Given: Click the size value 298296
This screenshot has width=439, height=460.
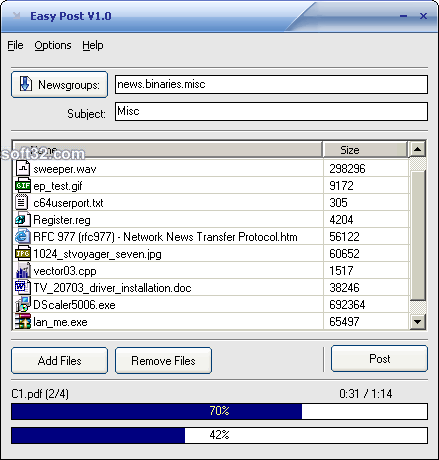Looking at the screenshot, I should pyautogui.click(x=347, y=169).
